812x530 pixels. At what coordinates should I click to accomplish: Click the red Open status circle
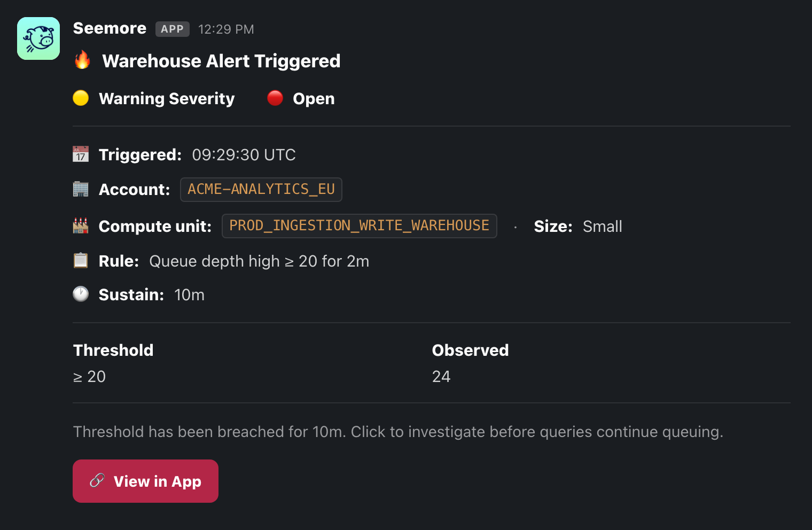pos(275,98)
